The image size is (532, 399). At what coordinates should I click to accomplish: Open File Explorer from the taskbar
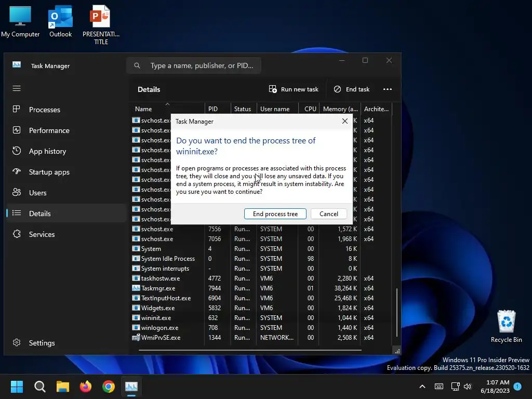point(63,387)
